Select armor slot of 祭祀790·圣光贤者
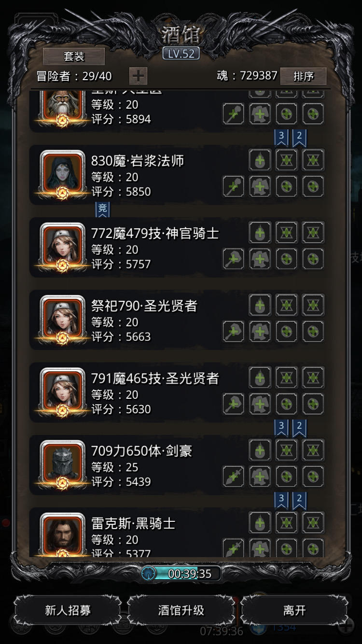Image resolution: width=362 pixels, height=644 pixels. tap(260, 331)
